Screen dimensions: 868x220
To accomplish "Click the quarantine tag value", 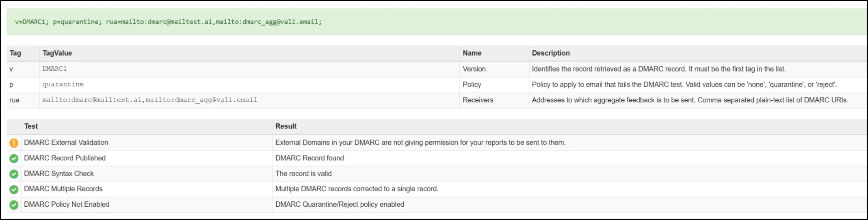I will coord(63,84).
